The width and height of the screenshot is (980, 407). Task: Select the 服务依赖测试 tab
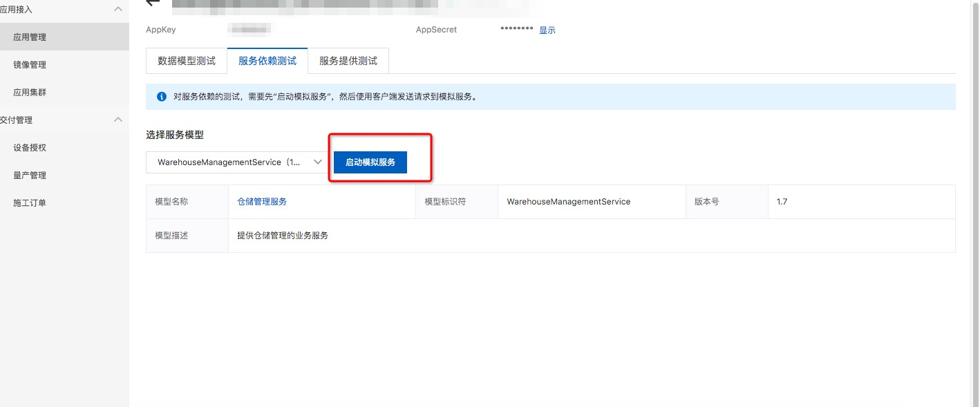pyautogui.click(x=267, y=61)
